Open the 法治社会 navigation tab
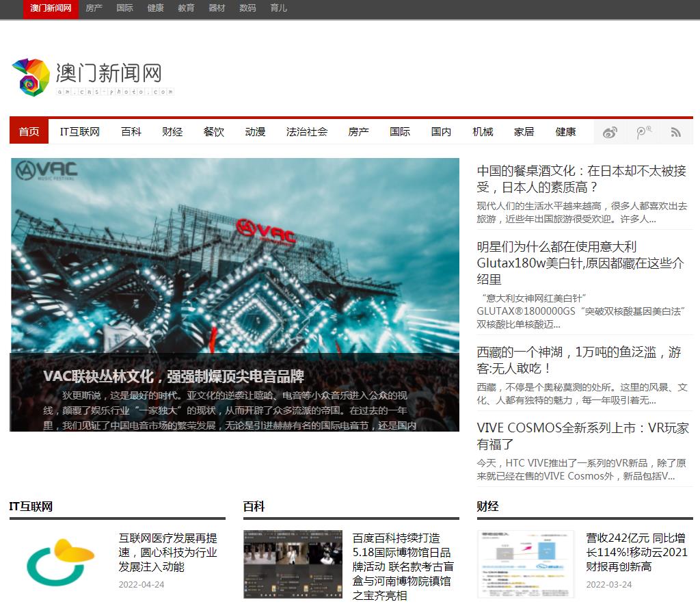 point(307,132)
